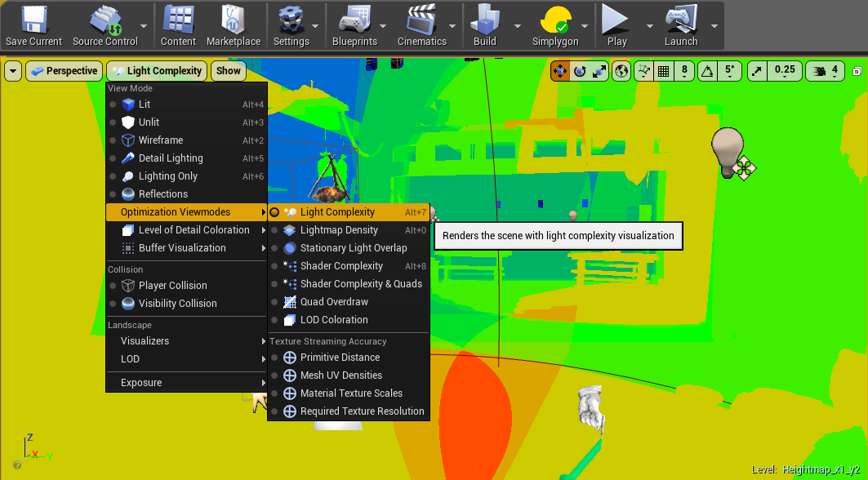This screenshot has height=480, width=868.
Task: Click the Simplygon toolbar icon
Action: [555, 24]
